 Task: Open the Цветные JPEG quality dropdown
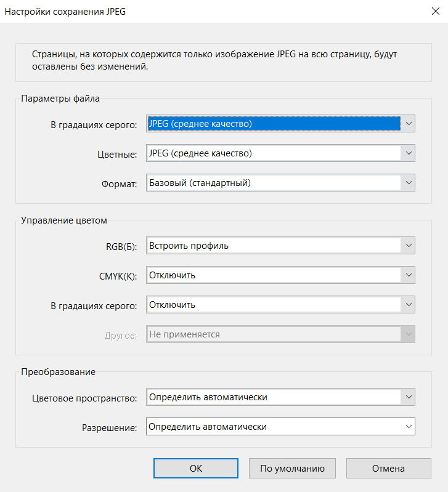pyautogui.click(x=280, y=153)
